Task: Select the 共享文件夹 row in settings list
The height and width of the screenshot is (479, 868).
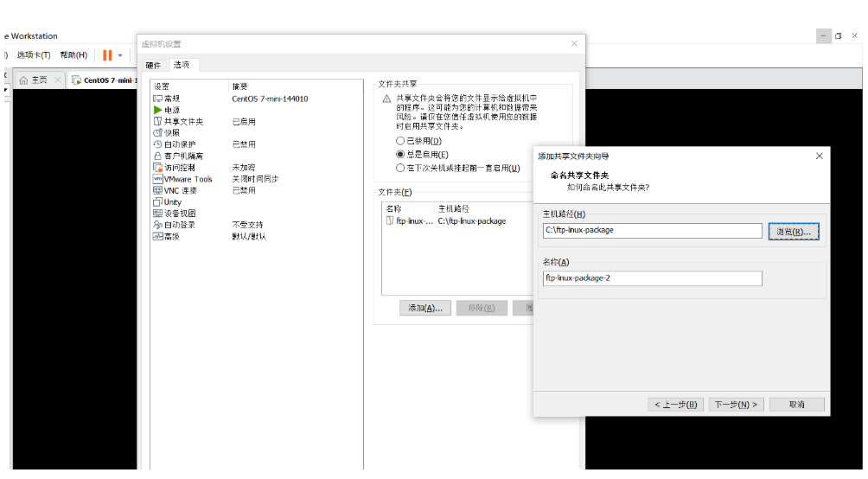Action: 256,121
